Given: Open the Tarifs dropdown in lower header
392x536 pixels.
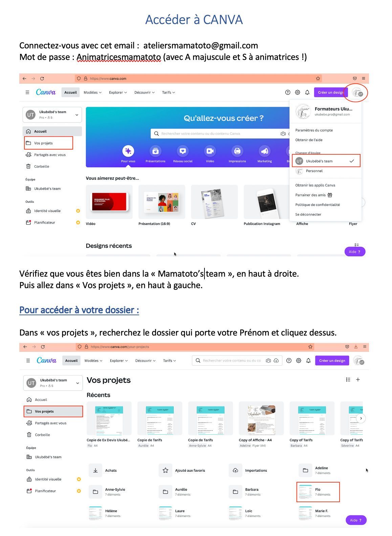Looking at the screenshot, I should tap(169, 361).
